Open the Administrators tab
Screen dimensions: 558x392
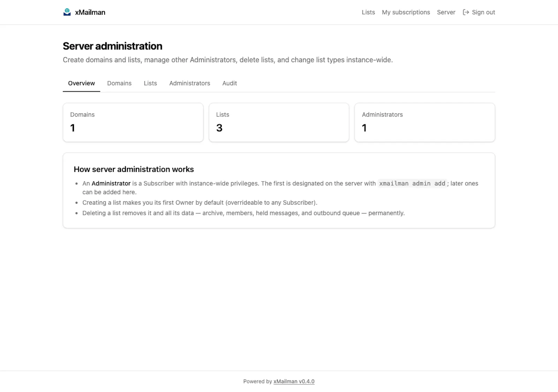point(190,83)
